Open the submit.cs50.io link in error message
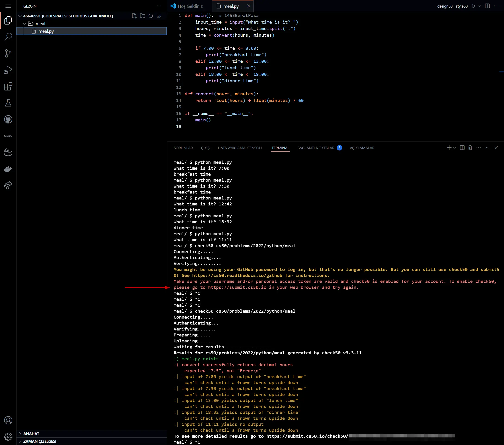This screenshot has width=504, height=445. (x=237, y=287)
